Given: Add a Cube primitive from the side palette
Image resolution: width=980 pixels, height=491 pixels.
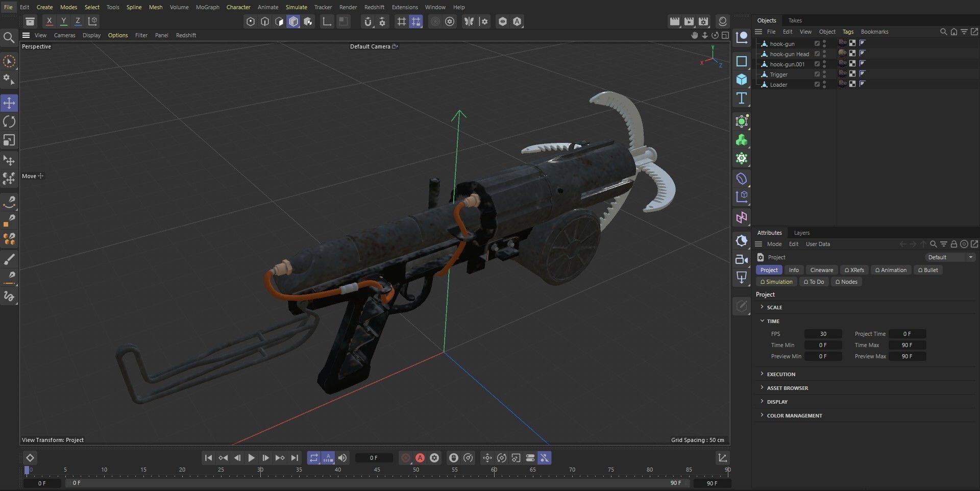Looking at the screenshot, I should click(742, 80).
